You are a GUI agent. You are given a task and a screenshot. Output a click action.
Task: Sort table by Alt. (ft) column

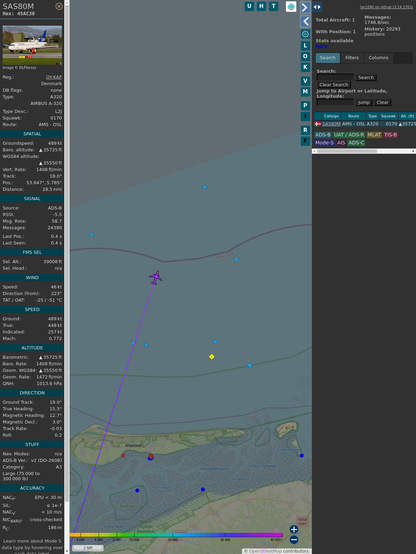(407, 116)
